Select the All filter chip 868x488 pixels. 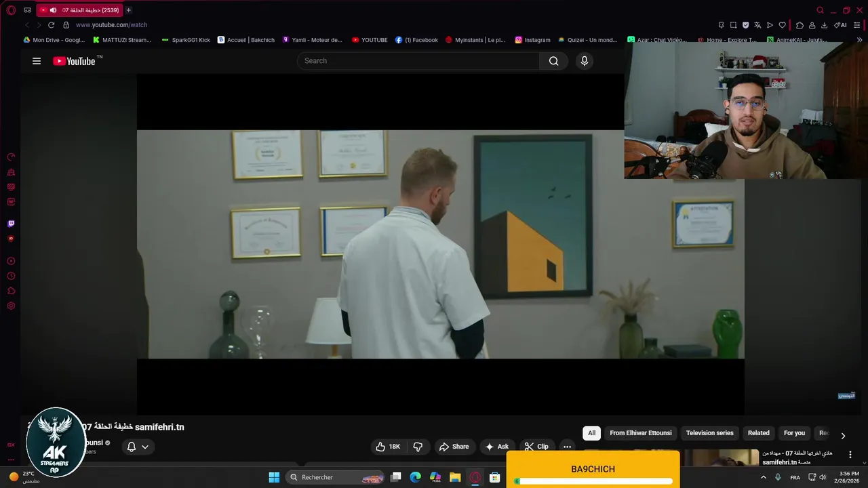click(591, 433)
